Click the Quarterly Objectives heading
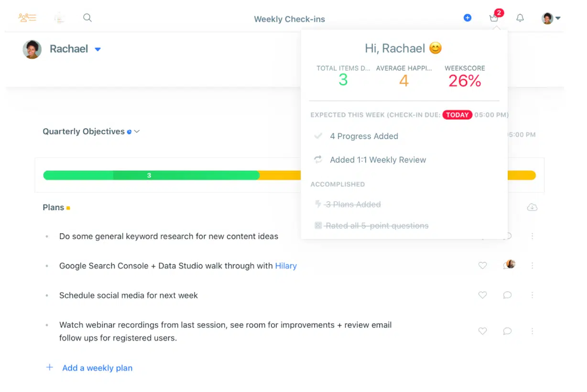This screenshot has width=587, height=392. [x=84, y=131]
